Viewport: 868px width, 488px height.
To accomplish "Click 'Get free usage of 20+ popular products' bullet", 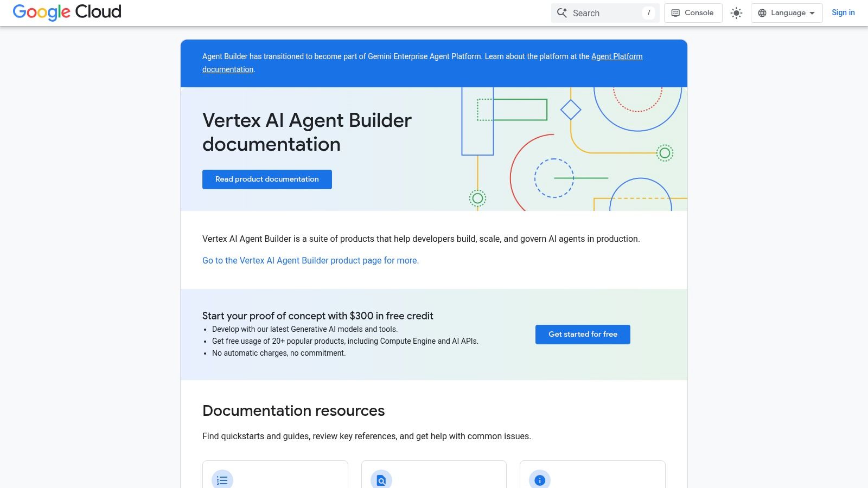I will [345, 341].
